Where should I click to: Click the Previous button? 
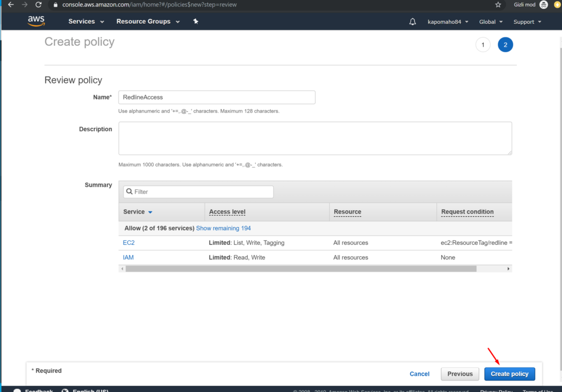tap(459, 374)
